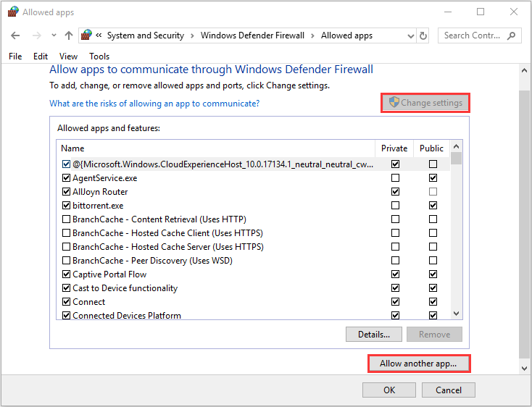The height and width of the screenshot is (407, 532).
Task: Expand arrow after Windows Defender Firewall
Action: tap(312, 35)
